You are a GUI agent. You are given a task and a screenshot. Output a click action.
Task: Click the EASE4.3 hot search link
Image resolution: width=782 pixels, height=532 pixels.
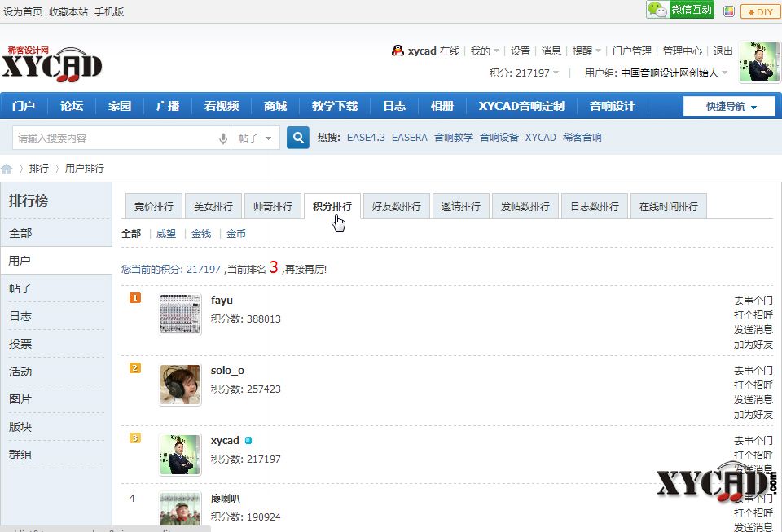pyautogui.click(x=366, y=138)
